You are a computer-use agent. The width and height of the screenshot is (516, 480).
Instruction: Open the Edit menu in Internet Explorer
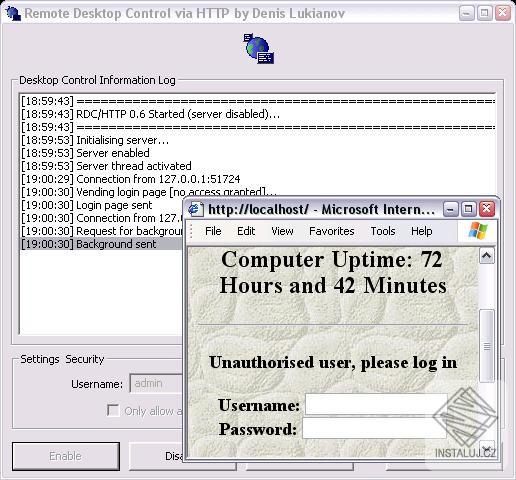pyautogui.click(x=246, y=231)
